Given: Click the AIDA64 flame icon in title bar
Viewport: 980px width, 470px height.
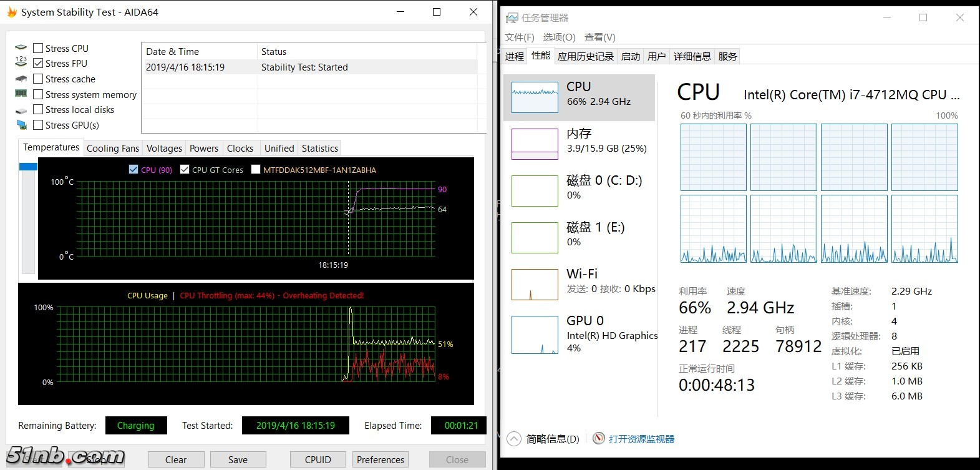Looking at the screenshot, I should [11, 12].
